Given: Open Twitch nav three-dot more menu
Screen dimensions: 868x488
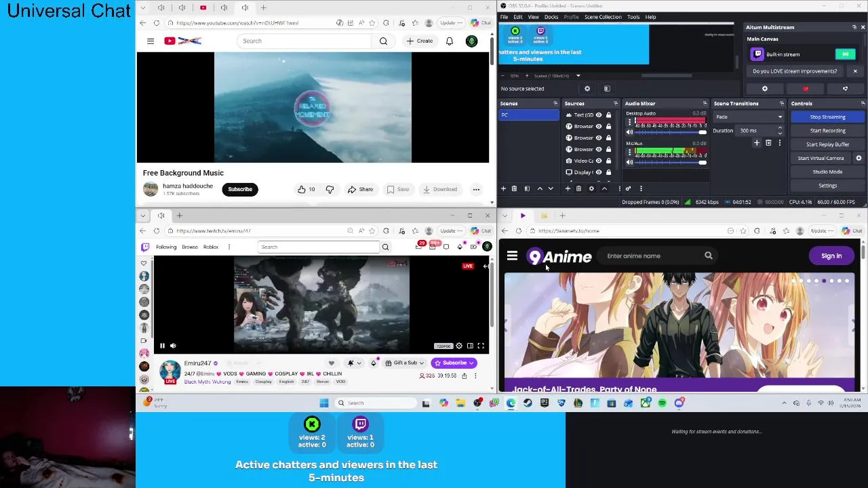Looking at the screenshot, I should click(229, 247).
